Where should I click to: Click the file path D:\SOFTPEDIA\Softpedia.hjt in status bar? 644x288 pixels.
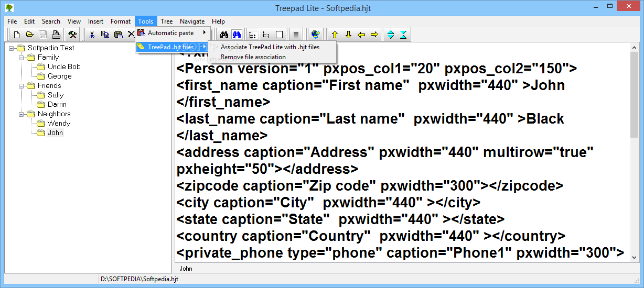pos(139,279)
